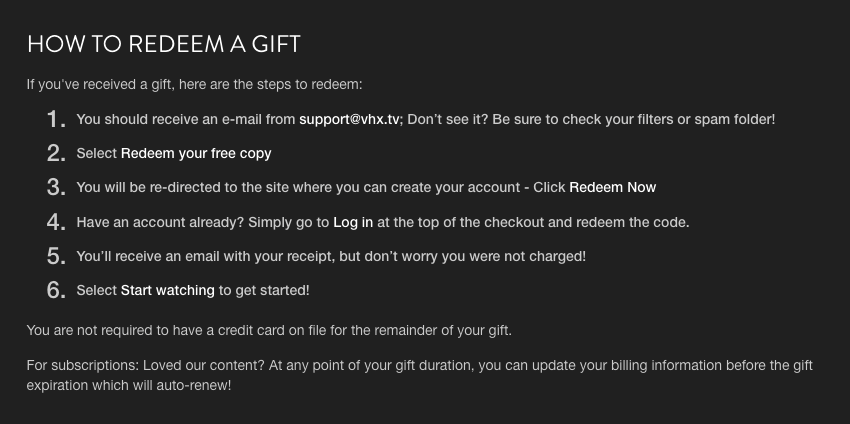The image size is (850, 424).
Task: Select the Redeem your free copy text
Action: [196, 153]
